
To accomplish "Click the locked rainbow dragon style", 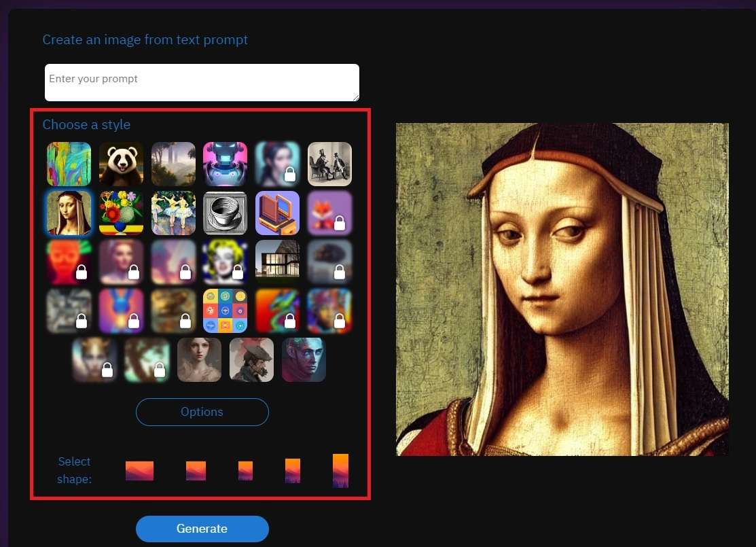I will [x=277, y=311].
